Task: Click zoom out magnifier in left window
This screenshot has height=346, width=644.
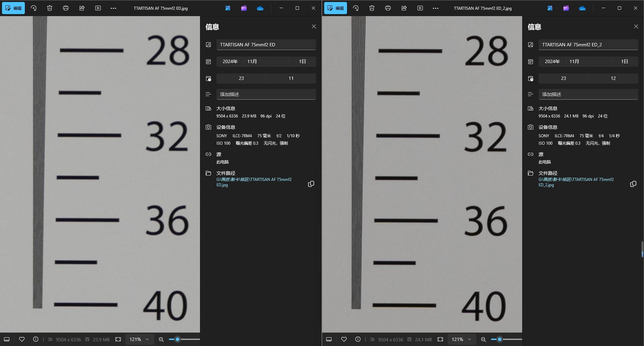Action: pyautogui.click(x=161, y=339)
